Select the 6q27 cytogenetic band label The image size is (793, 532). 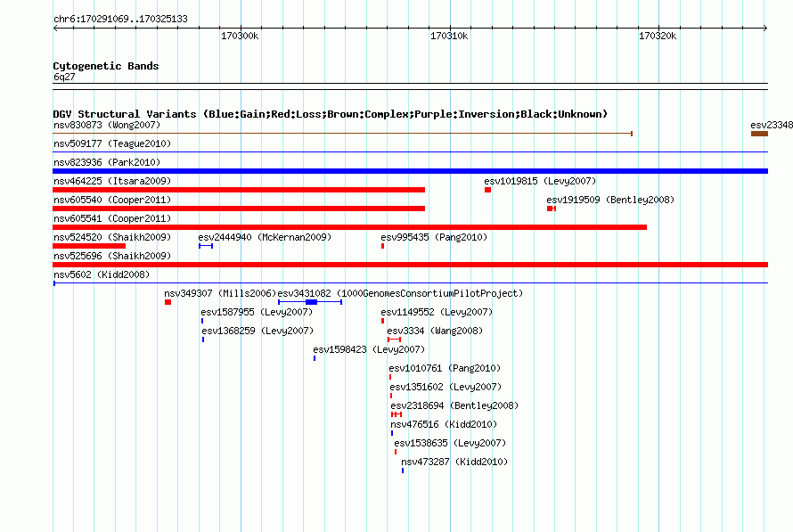click(x=64, y=77)
